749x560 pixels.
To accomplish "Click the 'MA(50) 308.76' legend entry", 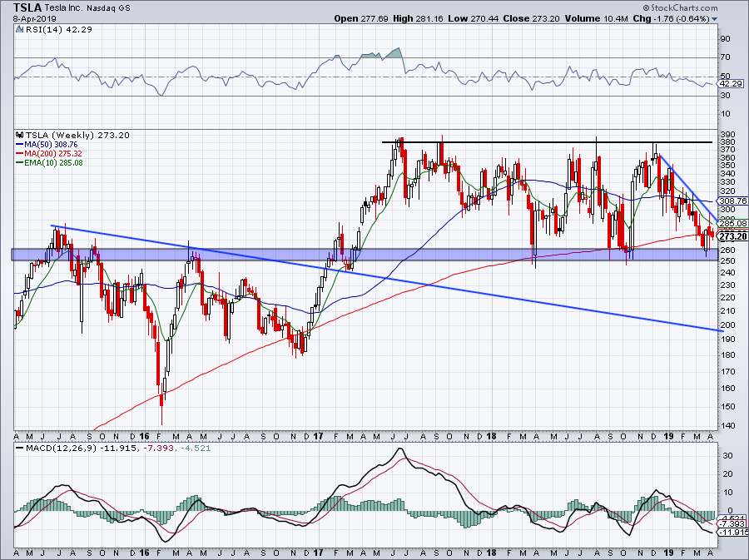I will (x=47, y=144).
